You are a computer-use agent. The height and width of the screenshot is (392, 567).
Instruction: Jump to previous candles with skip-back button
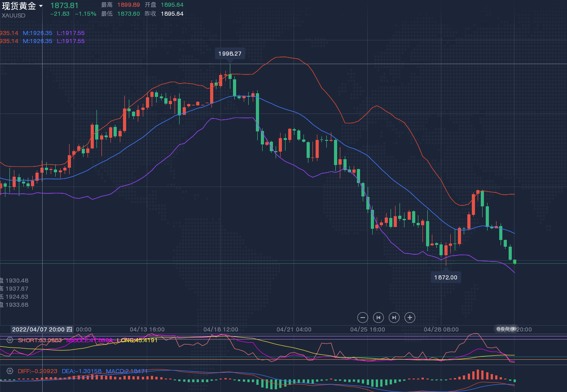coord(378,318)
